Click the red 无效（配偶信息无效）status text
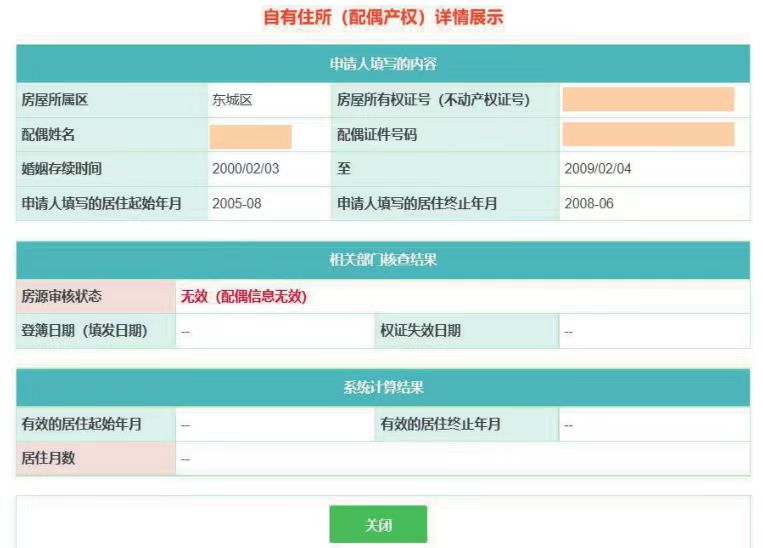Image resolution: width=763 pixels, height=548 pixels. pyautogui.click(x=243, y=297)
